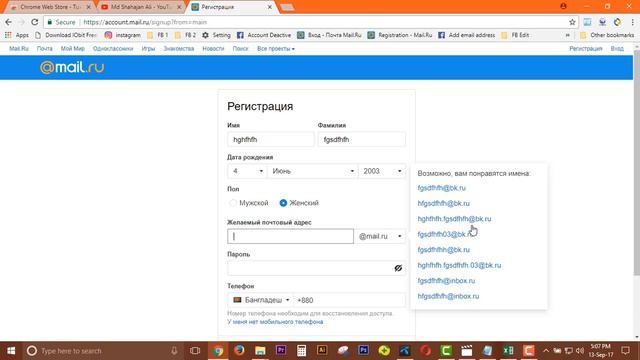This screenshot has width=640, height=360.
Task: Open the Setting bookmark with gear icon
Action: point(216,35)
